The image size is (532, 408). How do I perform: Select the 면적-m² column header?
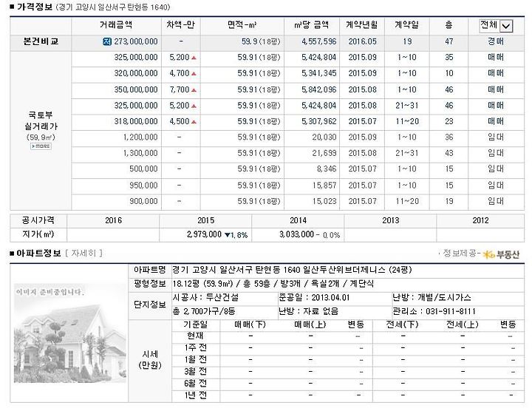(x=242, y=25)
